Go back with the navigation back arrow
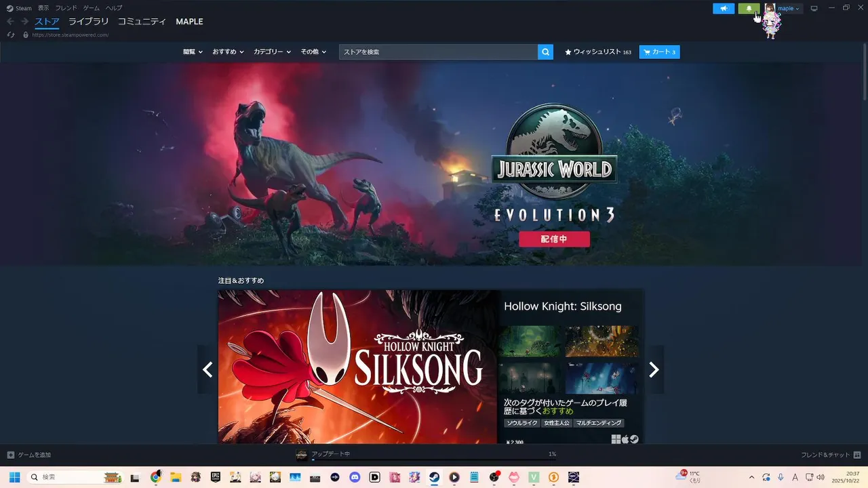The image size is (868, 488). tap(10, 22)
